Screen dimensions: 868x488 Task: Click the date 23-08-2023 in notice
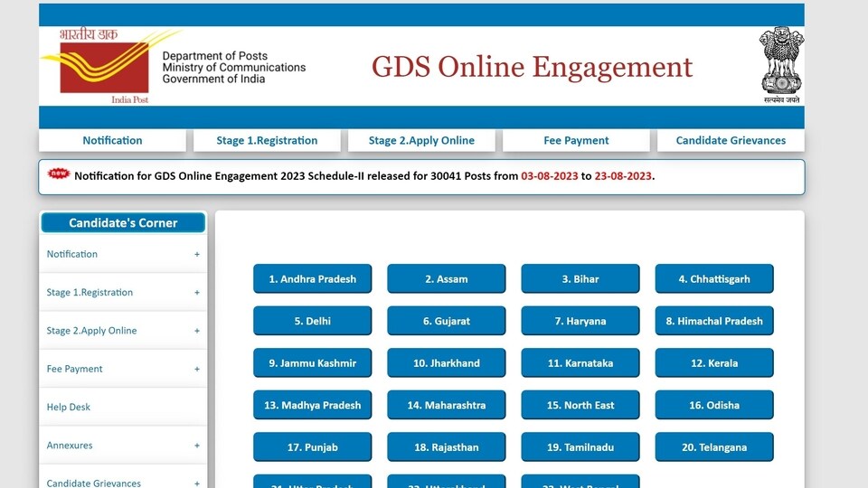pyautogui.click(x=623, y=176)
